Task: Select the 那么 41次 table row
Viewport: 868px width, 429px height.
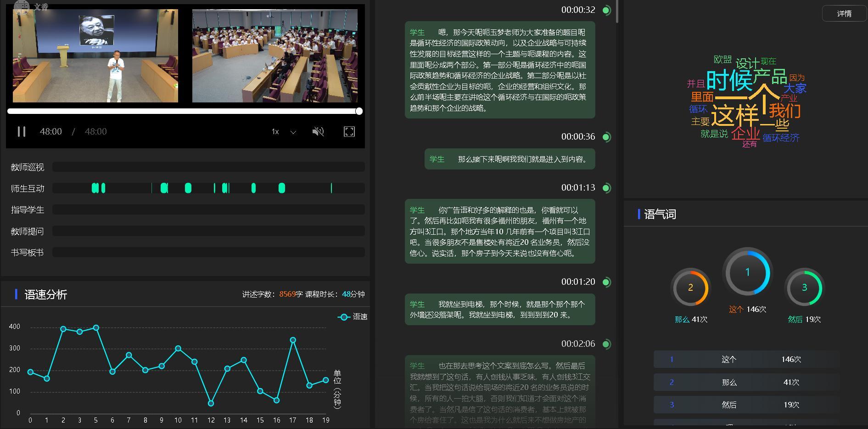Action: pyautogui.click(x=746, y=382)
